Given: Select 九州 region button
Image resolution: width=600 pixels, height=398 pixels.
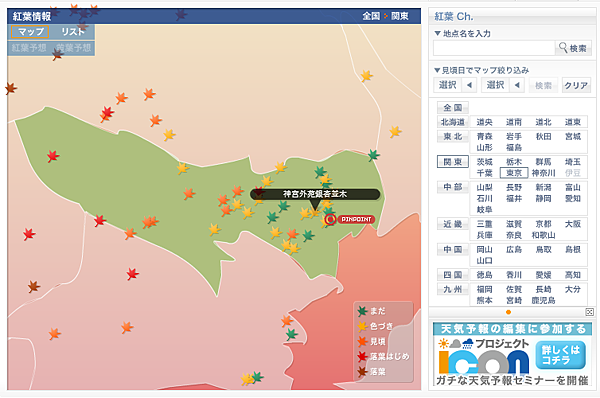Looking at the screenshot, I should (x=453, y=289).
